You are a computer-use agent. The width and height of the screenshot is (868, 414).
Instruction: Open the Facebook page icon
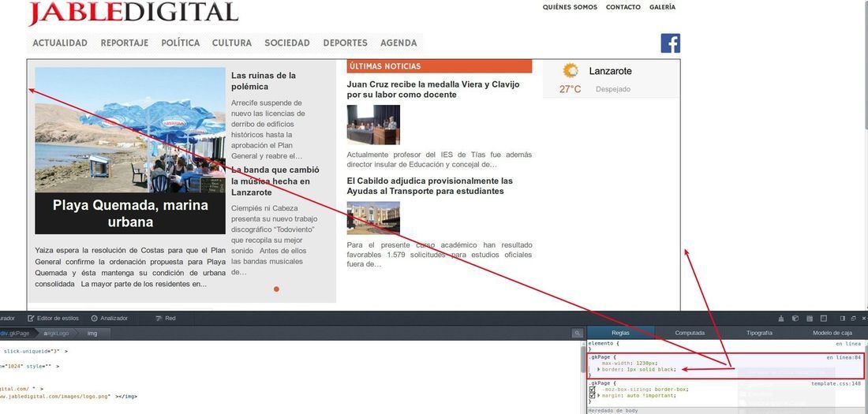pyautogui.click(x=671, y=43)
